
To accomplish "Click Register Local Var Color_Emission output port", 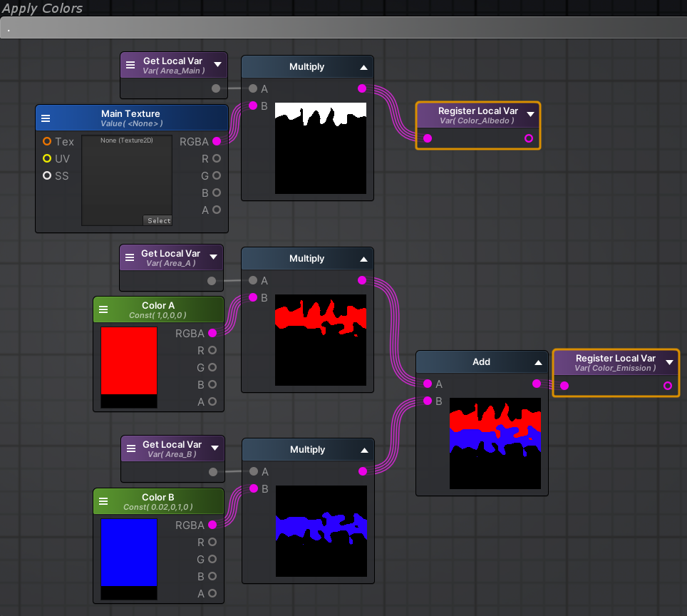I will click(x=668, y=386).
